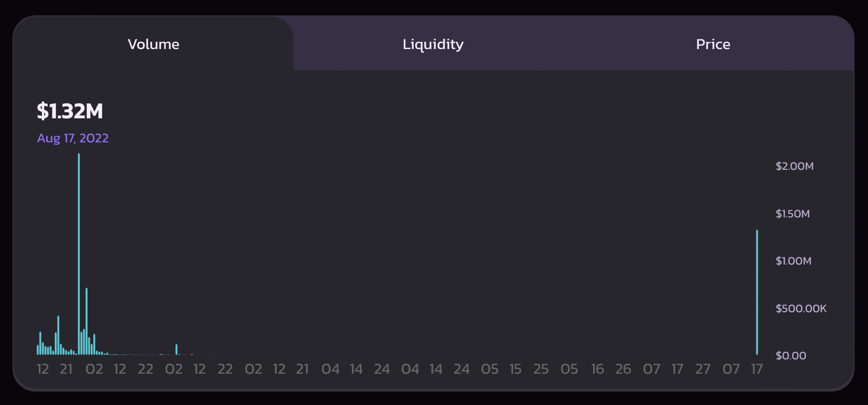Click the $1.50M axis label
This screenshot has width=868, height=405.
tap(793, 214)
